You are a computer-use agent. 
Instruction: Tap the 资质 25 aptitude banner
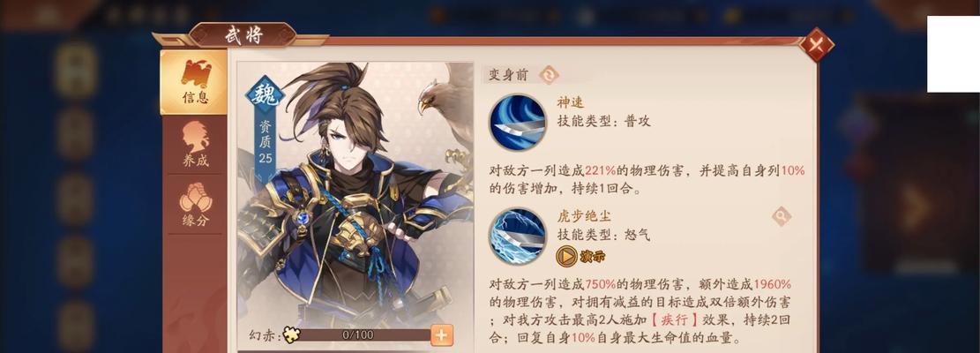pos(266,141)
